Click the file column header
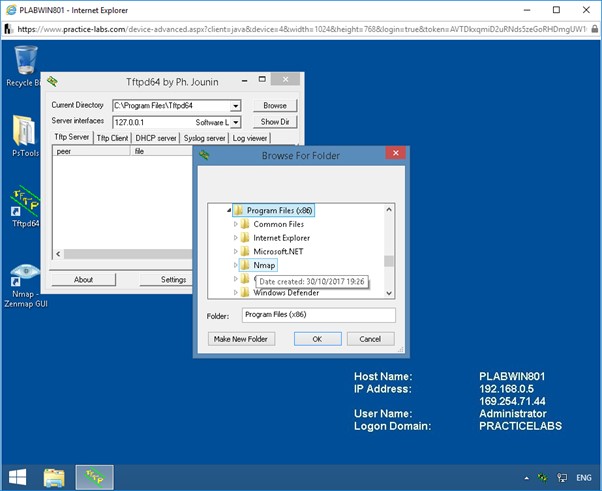Viewport: 602px width, 491px height. pos(161,151)
